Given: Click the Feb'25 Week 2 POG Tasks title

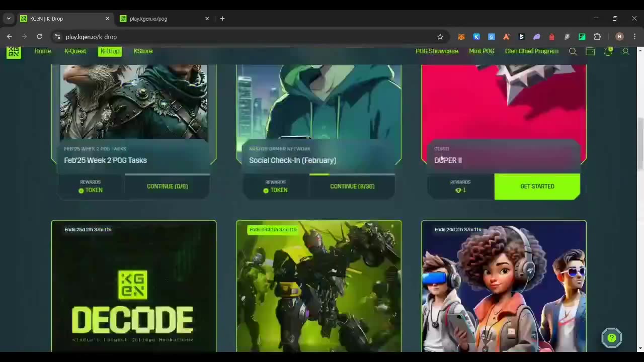Looking at the screenshot, I should [x=105, y=160].
